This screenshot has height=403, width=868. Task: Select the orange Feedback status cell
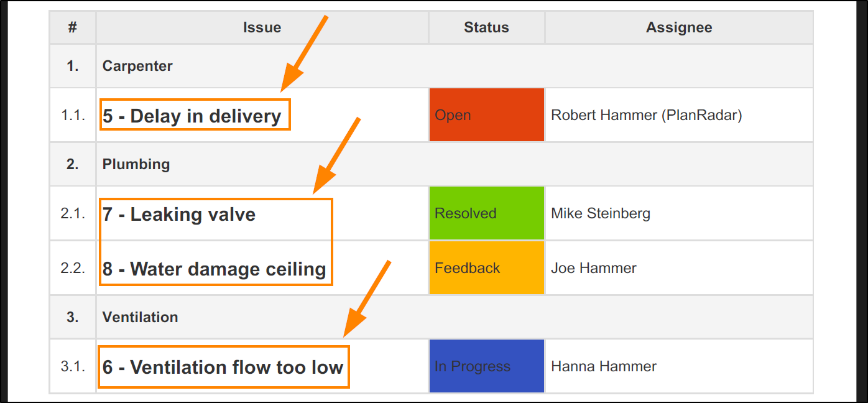[x=486, y=268]
